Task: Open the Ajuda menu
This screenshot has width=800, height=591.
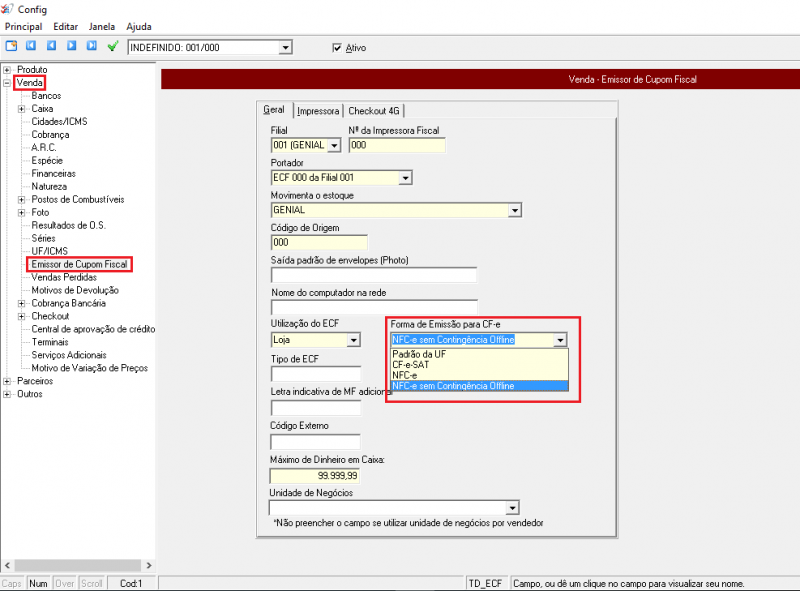Action: click(139, 26)
